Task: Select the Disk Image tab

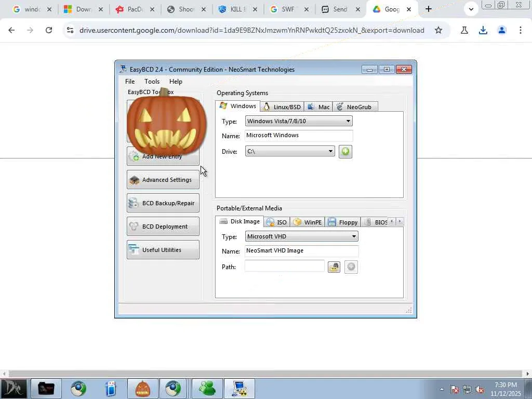Action: (240, 221)
